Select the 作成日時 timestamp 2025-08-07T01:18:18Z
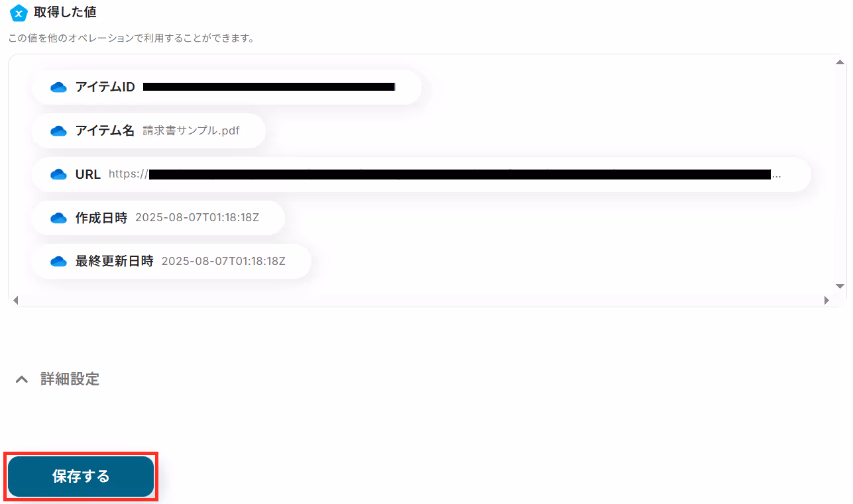This screenshot has height=504, width=853. coord(198,219)
